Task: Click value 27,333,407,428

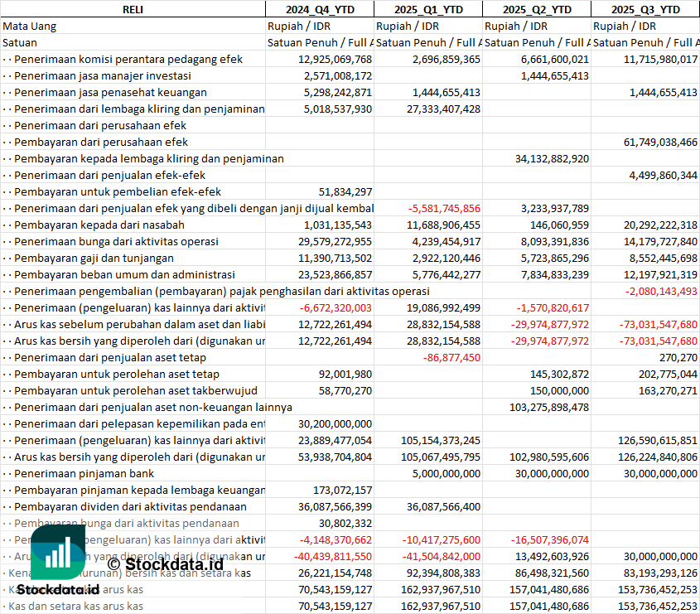Action: point(443,109)
